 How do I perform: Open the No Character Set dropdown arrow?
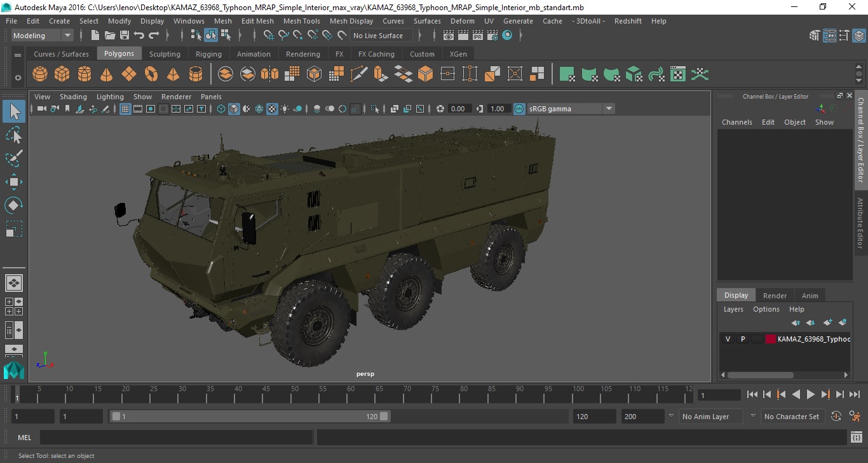click(x=753, y=416)
